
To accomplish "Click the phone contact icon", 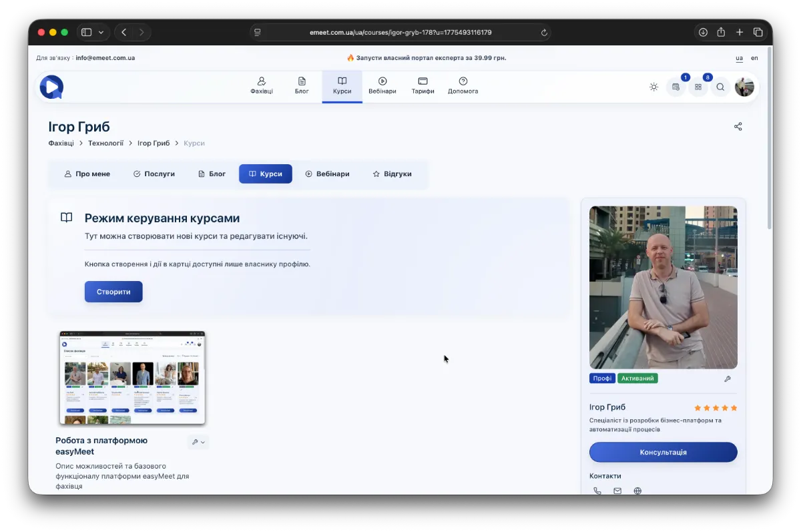I will (x=597, y=491).
